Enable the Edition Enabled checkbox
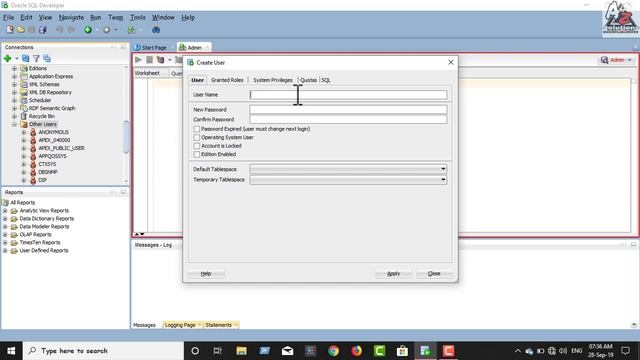 pyautogui.click(x=197, y=154)
